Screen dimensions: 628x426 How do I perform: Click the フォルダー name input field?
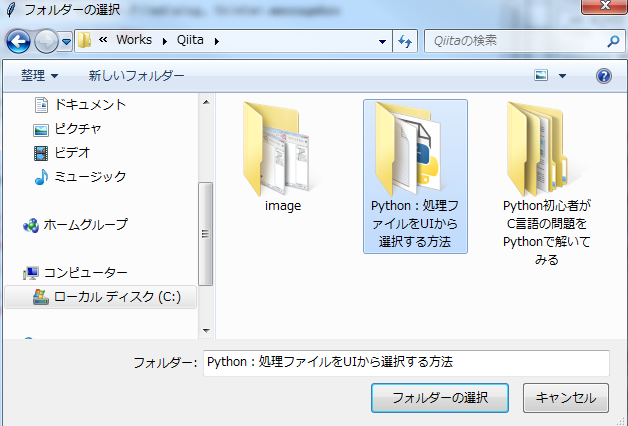tap(406, 363)
